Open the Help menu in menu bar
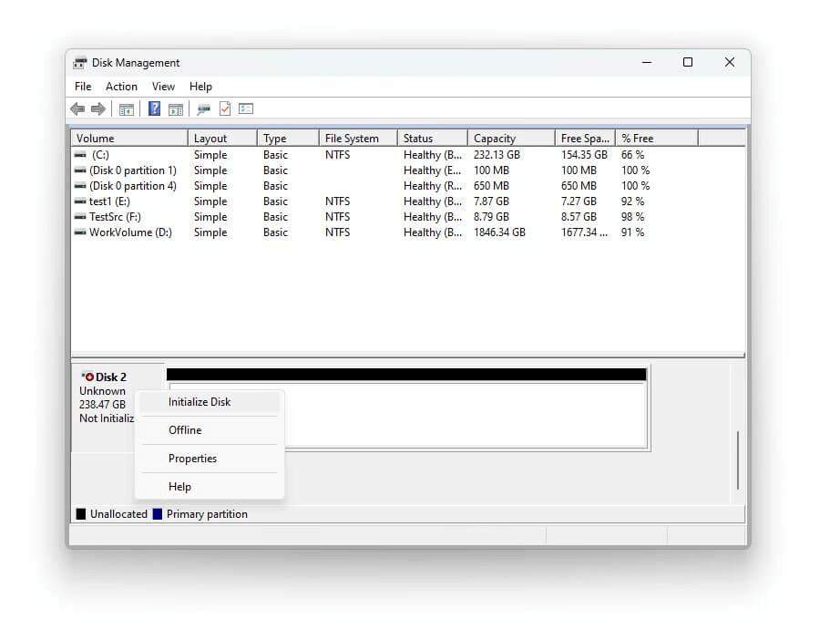This screenshot has height=640, width=840. pyautogui.click(x=200, y=87)
